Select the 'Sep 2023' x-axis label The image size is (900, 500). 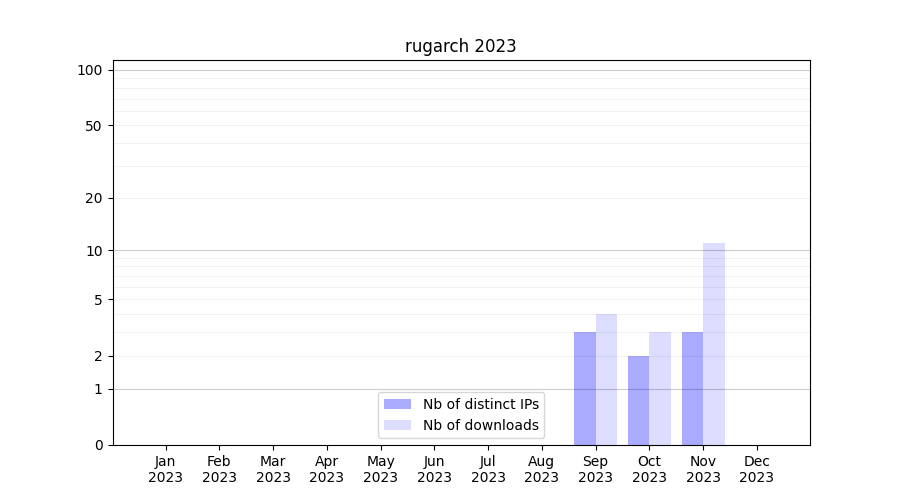pyautogui.click(x=595, y=469)
